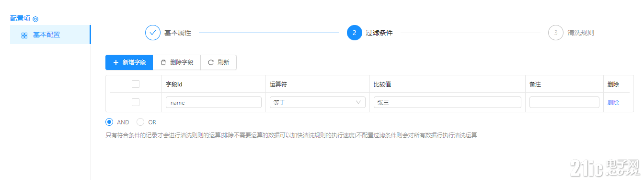Click the trash icon in 删除字段 button

pyautogui.click(x=163, y=62)
